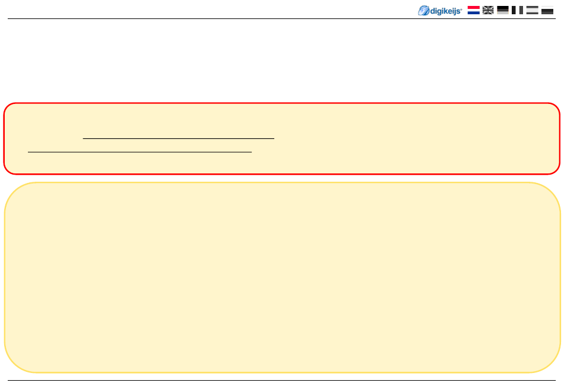Click the footer divider line at page bottom
Viewport: 564px width, 392px height.
pyautogui.click(x=281, y=380)
